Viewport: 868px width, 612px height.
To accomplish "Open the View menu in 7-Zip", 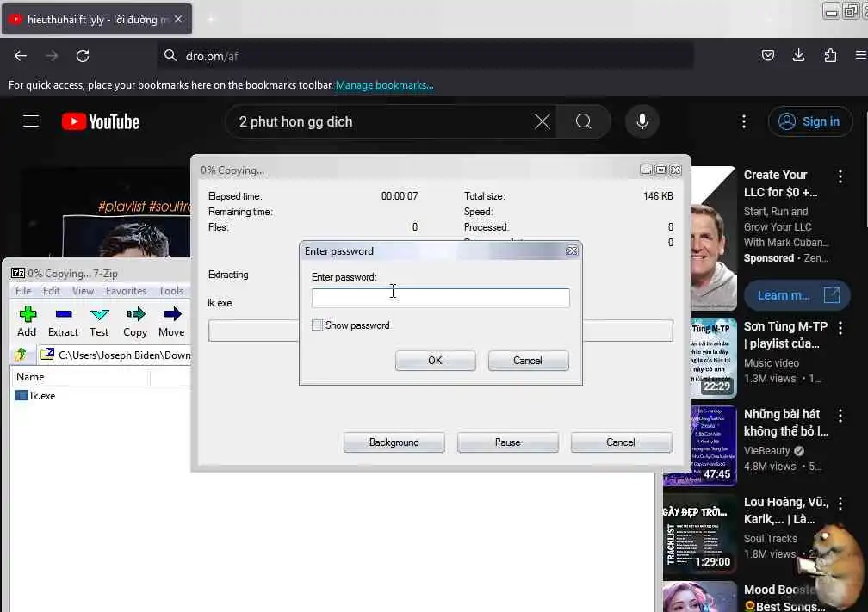I will [x=83, y=291].
